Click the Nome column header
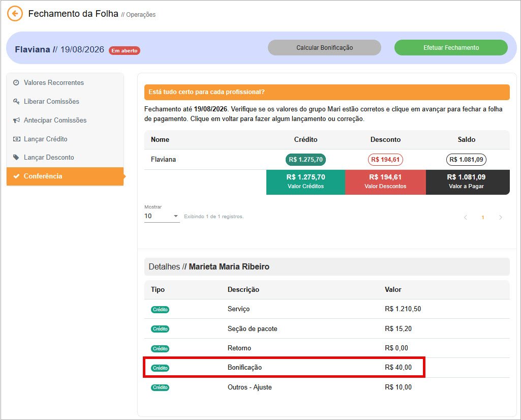Image resolution: width=521 pixels, height=420 pixels. [x=160, y=139]
